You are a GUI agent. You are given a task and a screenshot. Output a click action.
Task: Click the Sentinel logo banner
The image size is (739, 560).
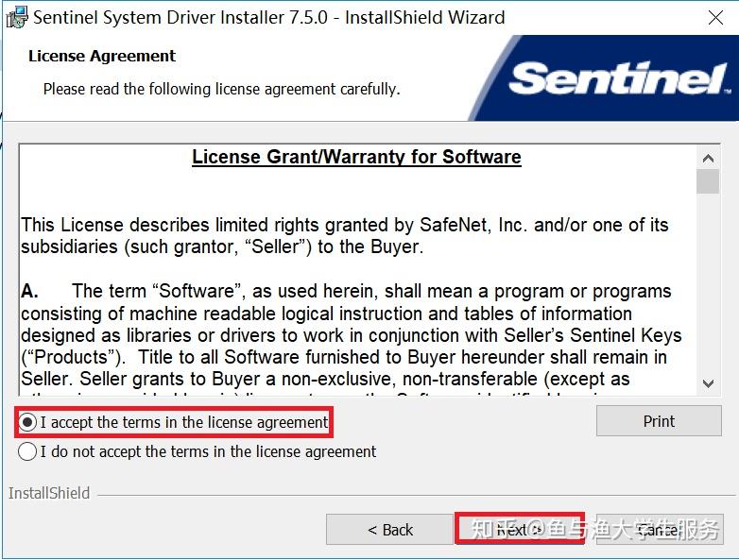pyautogui.click(x=619, y=79)
